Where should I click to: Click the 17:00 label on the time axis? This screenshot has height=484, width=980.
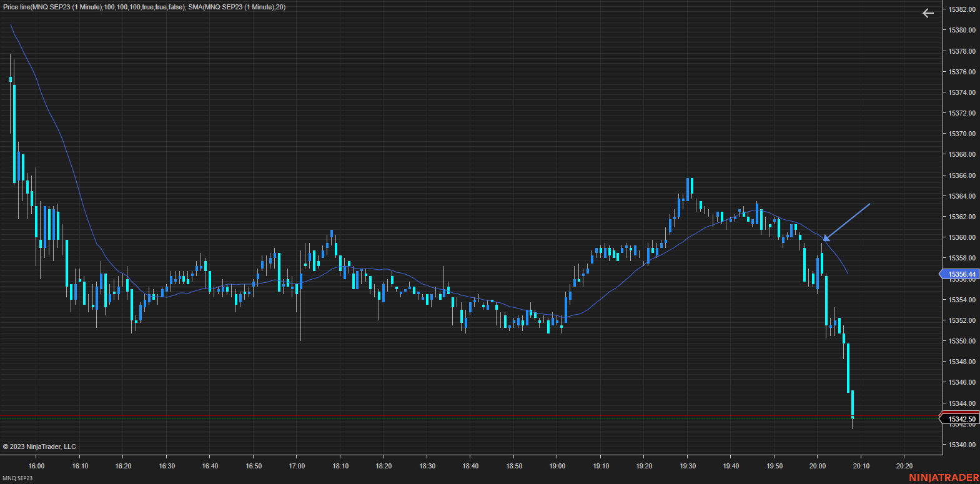(297, 466)
